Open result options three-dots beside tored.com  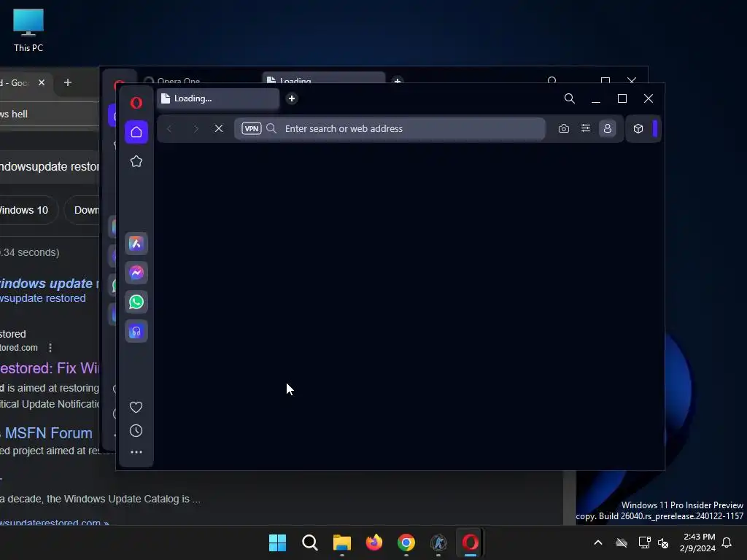click(x=50, y=348)
